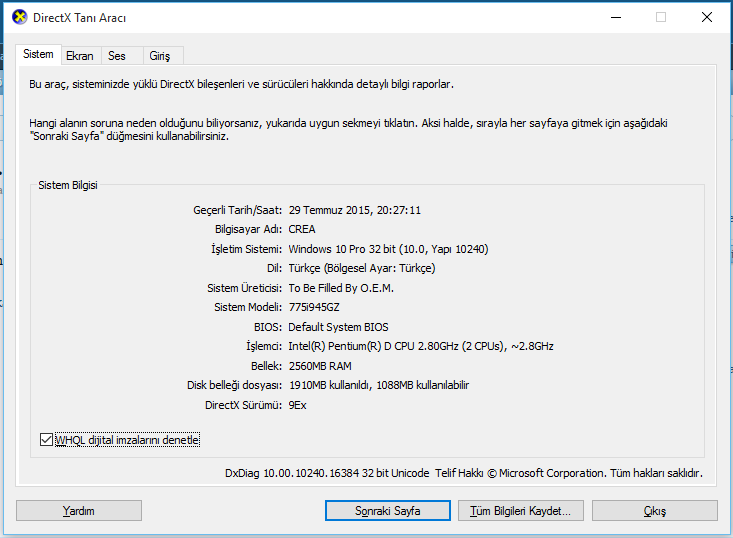The image size is (733, 538).
Task: Click To Be Filled By O.E.M. value
Action: point(341,288)
